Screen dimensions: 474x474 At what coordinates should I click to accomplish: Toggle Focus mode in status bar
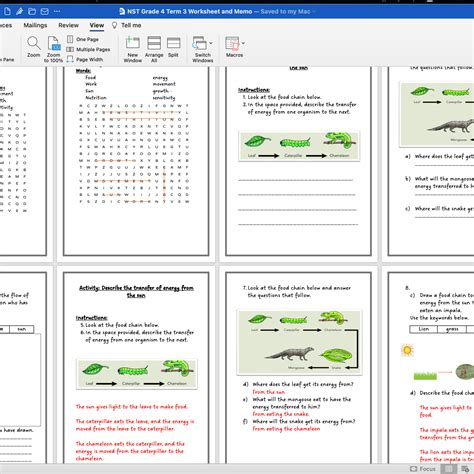[x=422, y=469]
